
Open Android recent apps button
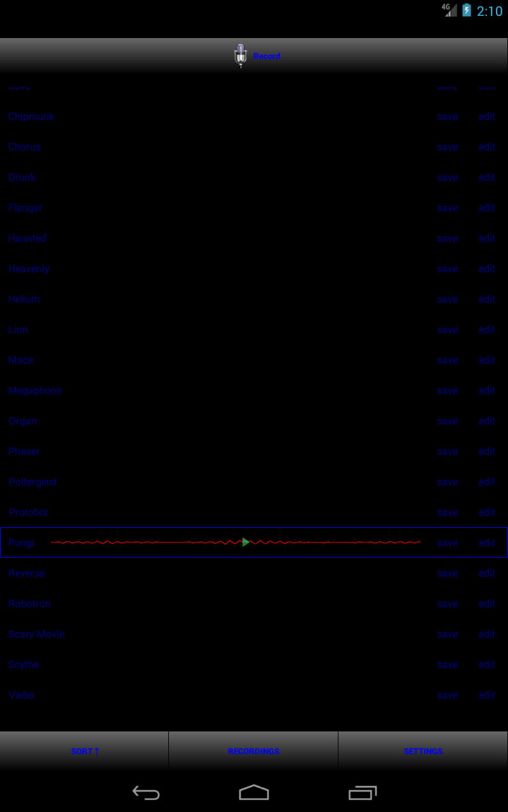point(363,792)
